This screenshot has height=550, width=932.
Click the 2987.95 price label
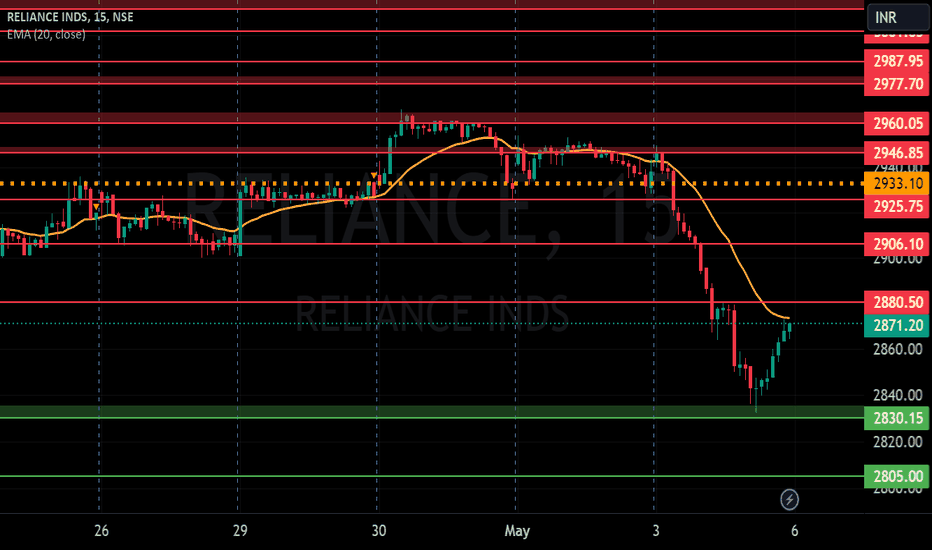pyautogui.click(x=898, y=61)
